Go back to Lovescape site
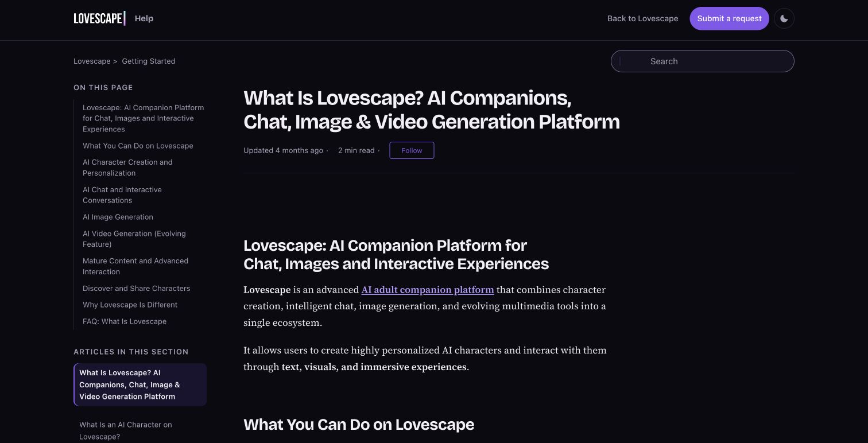Image resolution: width=868 pixels, height=443 pixels. coord(642,18)
